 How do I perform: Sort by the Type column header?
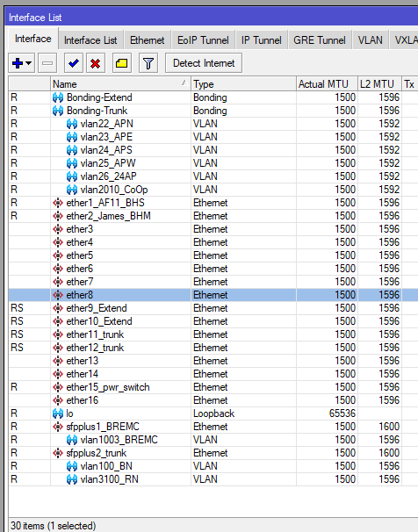tap(243, 84)
